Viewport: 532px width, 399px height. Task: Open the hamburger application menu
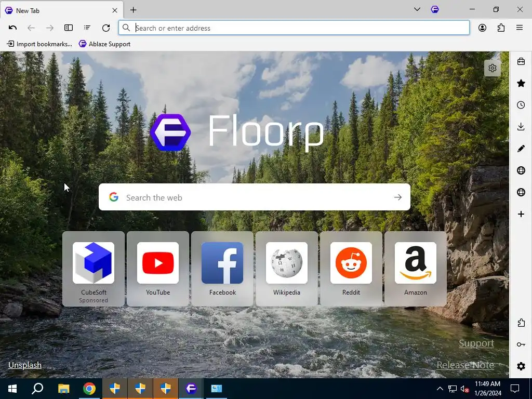(520, 28)
